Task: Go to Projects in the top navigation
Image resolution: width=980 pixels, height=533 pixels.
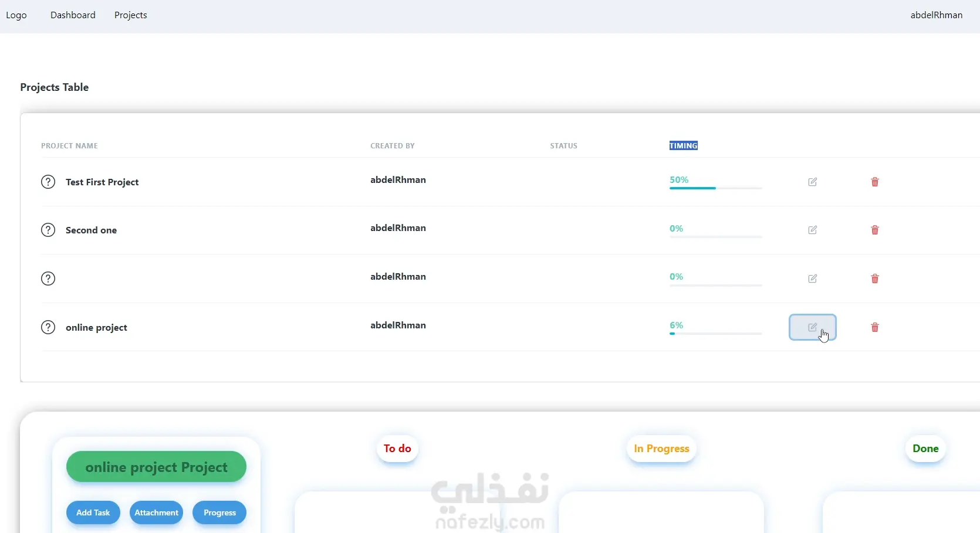Action: tap(131, 15)
